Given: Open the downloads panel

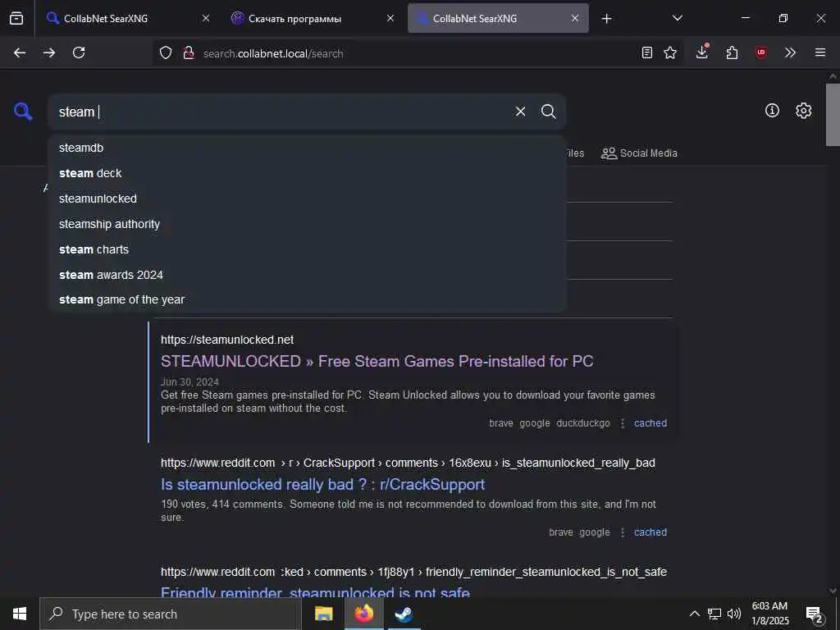Looking at the screenshot, I should click(x=702, y=52).
